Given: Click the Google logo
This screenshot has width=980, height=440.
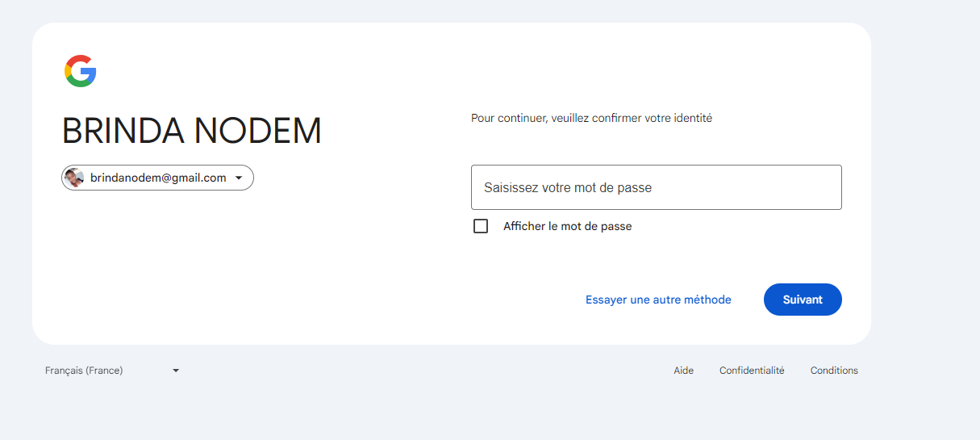Looking at the screenshot, I should coord(81,71).
